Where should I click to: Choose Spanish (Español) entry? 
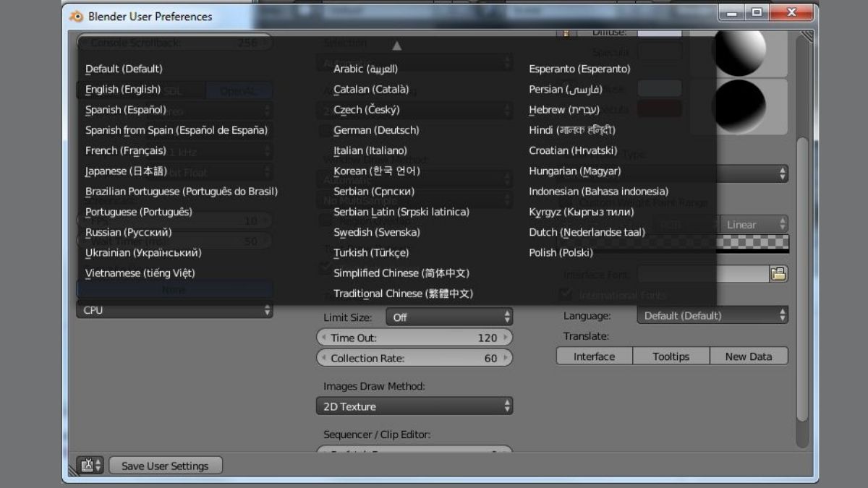pyautogui.click(x=126, y=109)
